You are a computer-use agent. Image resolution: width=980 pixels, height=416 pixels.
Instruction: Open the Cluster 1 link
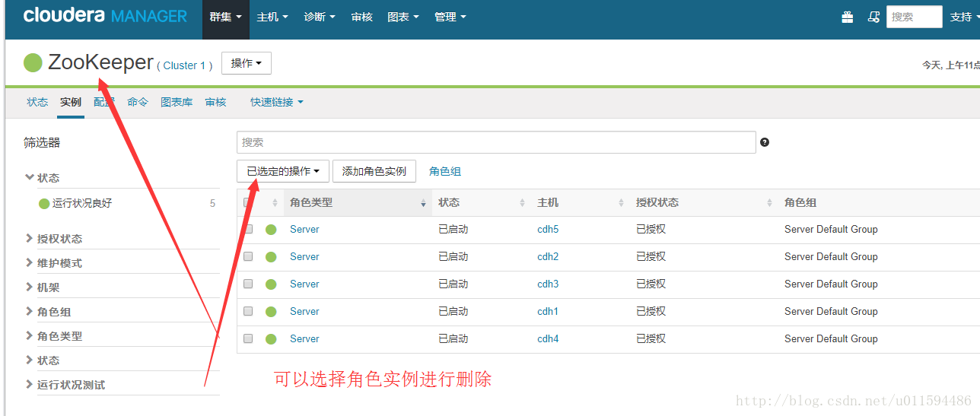pos(185,65)
